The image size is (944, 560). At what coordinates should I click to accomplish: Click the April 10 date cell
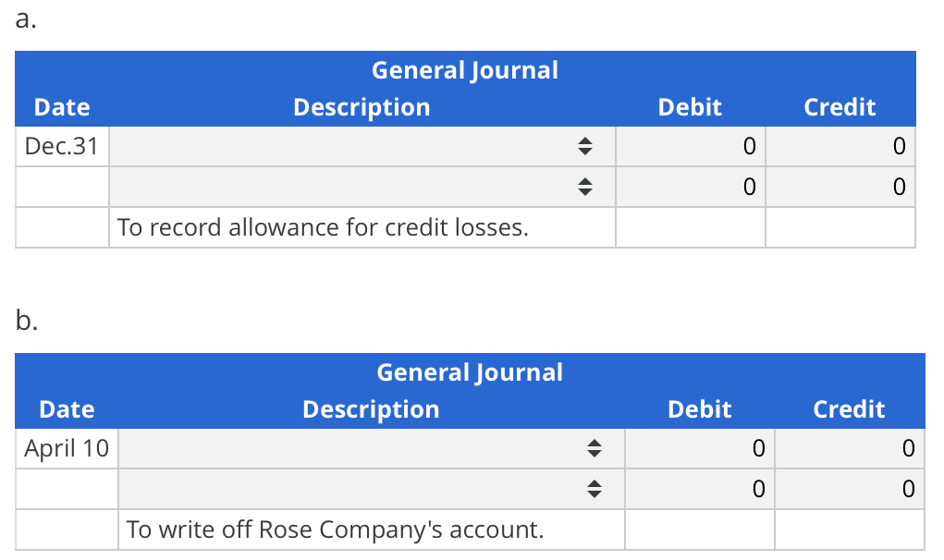66,447
